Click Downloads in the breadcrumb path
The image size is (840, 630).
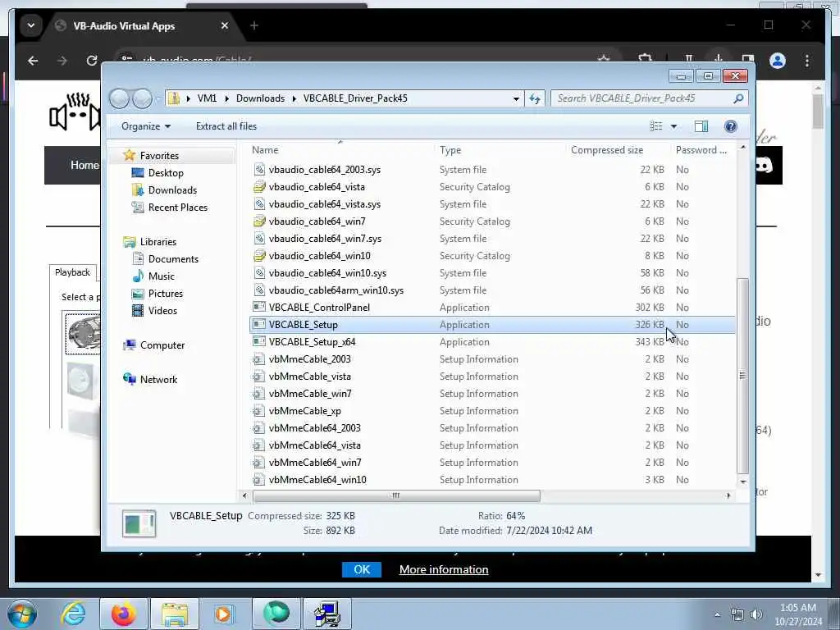coord(260,98)
